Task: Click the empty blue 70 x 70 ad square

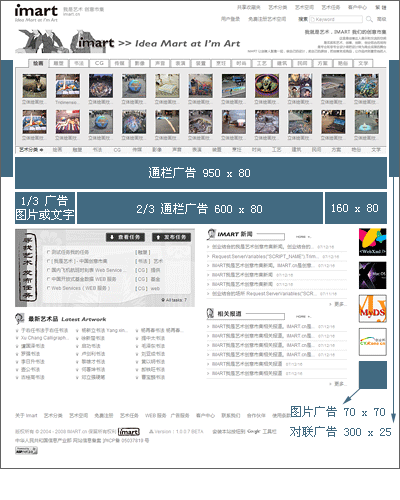Action: [x=373, y=375]
